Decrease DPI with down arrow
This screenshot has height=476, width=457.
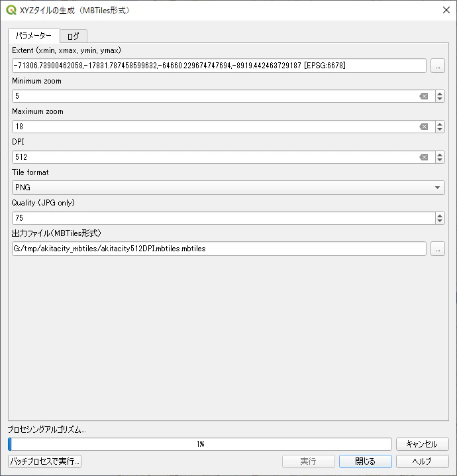440,160
